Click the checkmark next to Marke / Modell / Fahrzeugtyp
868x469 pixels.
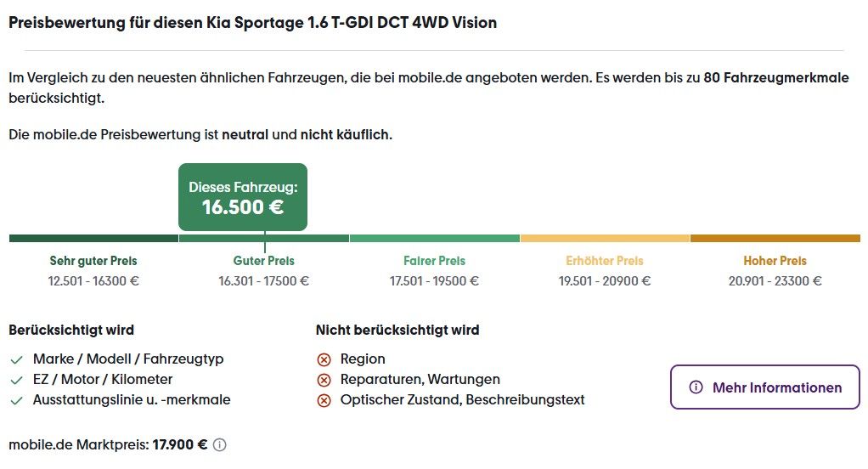(16, 359)
